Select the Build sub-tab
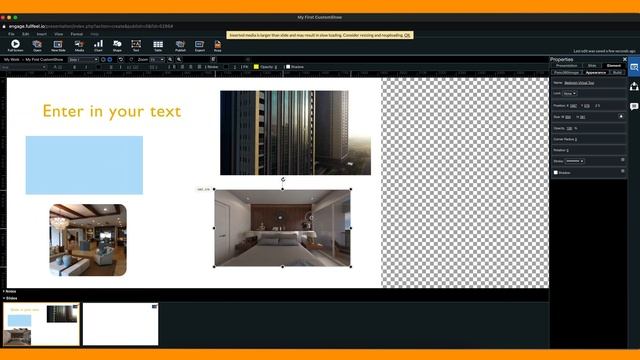Image resolution: width=640 pixels, height=360 pixels. (x=617, y=72)
